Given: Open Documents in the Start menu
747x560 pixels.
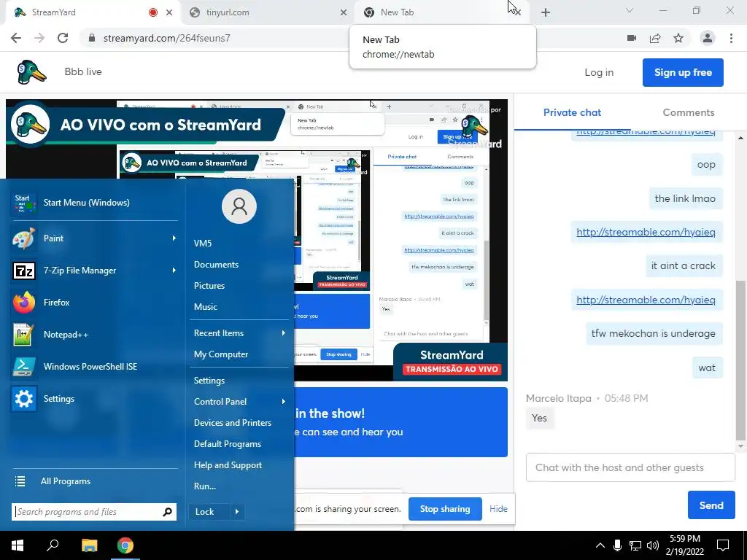Looking at the screenshot, I should tap(216, 264).
